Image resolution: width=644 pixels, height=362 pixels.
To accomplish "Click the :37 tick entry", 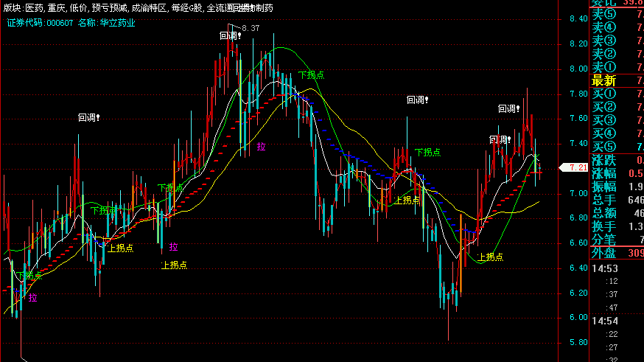I will [612, 295].
